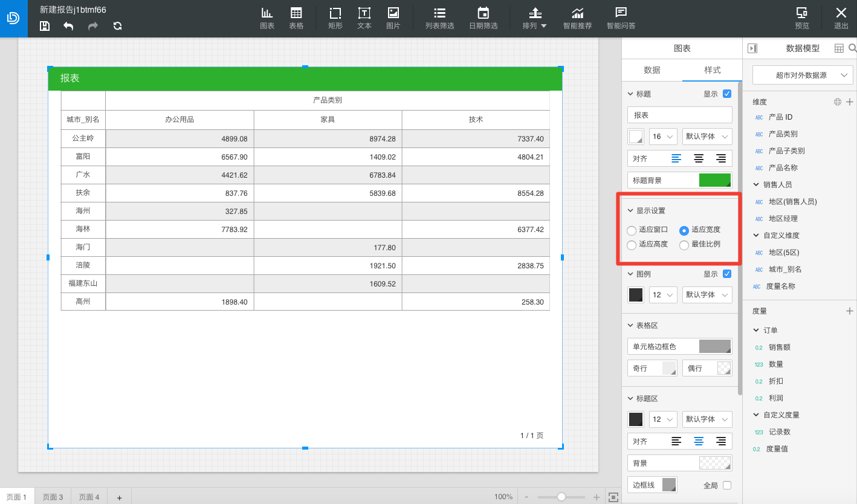Click the 报表 title input field
Viewport: 857px width, 504px height.
680,115
